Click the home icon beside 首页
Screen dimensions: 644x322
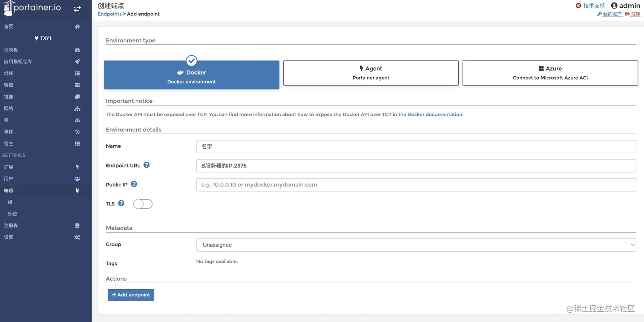coord(77,26)
